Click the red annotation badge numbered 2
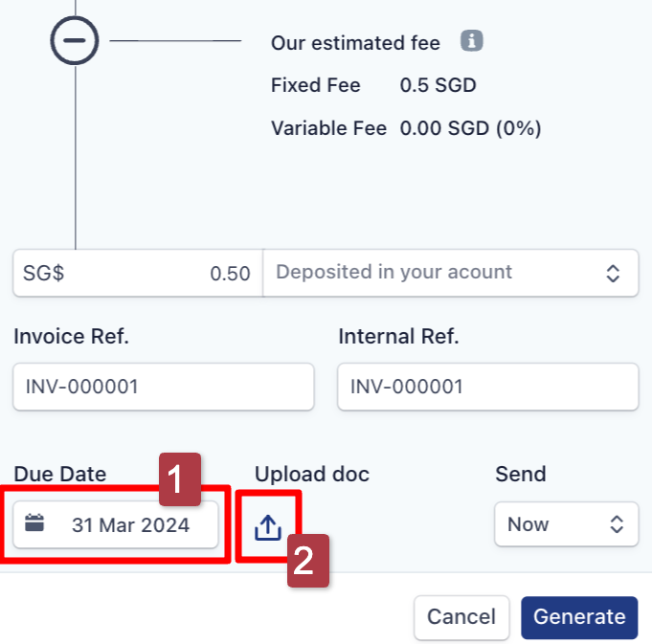Image resolution: width=652 pixels, height=644 pixels. (x=304, y=561)
